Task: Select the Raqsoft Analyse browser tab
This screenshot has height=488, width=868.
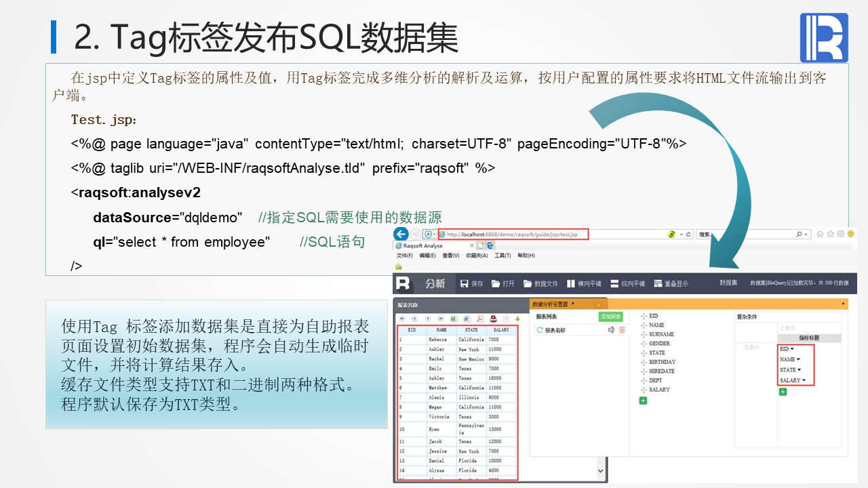Action: point(433,245)
